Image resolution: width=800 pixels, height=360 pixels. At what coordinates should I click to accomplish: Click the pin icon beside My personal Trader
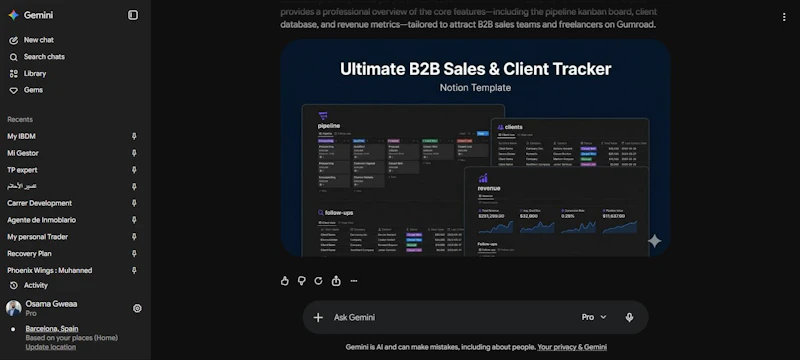[134, 237]
